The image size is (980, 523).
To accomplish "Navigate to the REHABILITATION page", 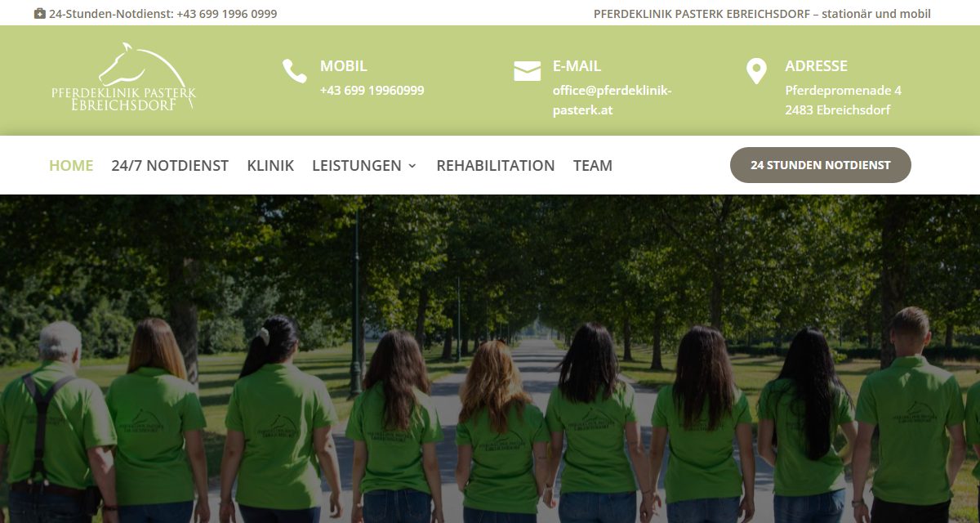I will (x=496, y=166).
